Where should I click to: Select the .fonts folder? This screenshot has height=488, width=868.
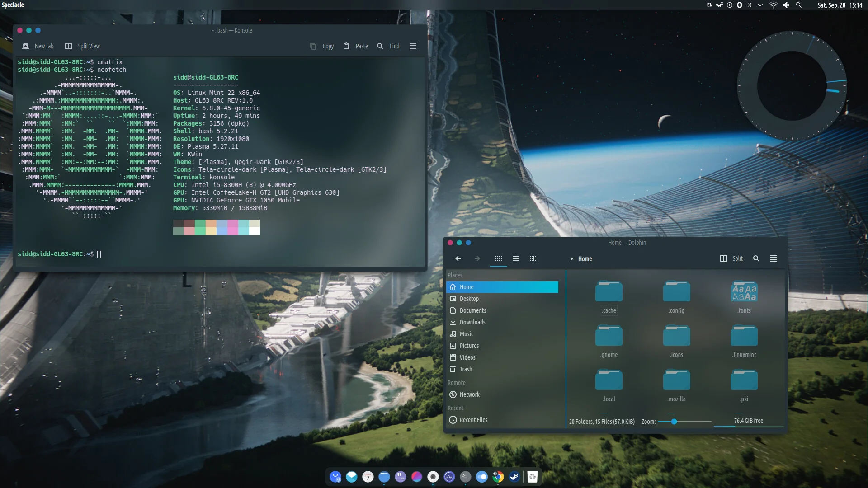point(744,297)
